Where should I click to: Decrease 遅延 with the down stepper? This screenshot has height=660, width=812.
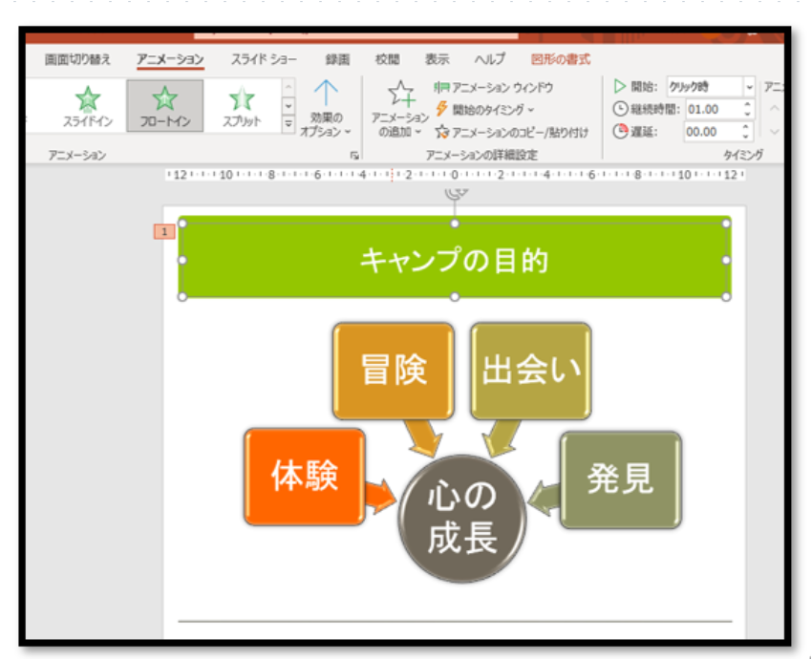click(x=746, y=137)
